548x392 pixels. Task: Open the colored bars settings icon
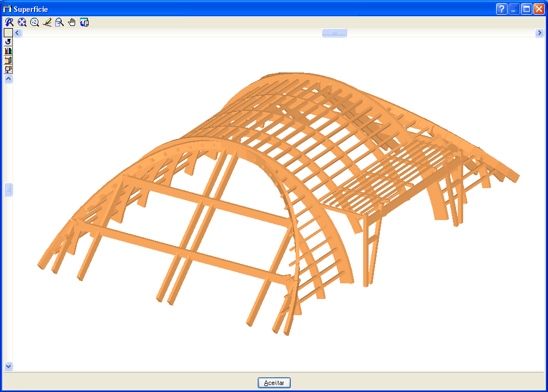coord(9,51)
